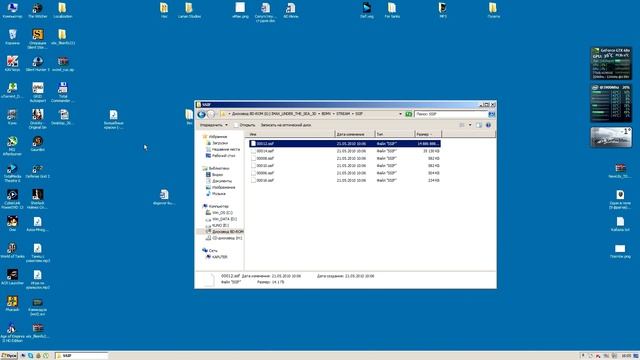Click GeForce GTX GPU monitor gadget
Screen dimensions: 640x360
click(x=611, y=64)
